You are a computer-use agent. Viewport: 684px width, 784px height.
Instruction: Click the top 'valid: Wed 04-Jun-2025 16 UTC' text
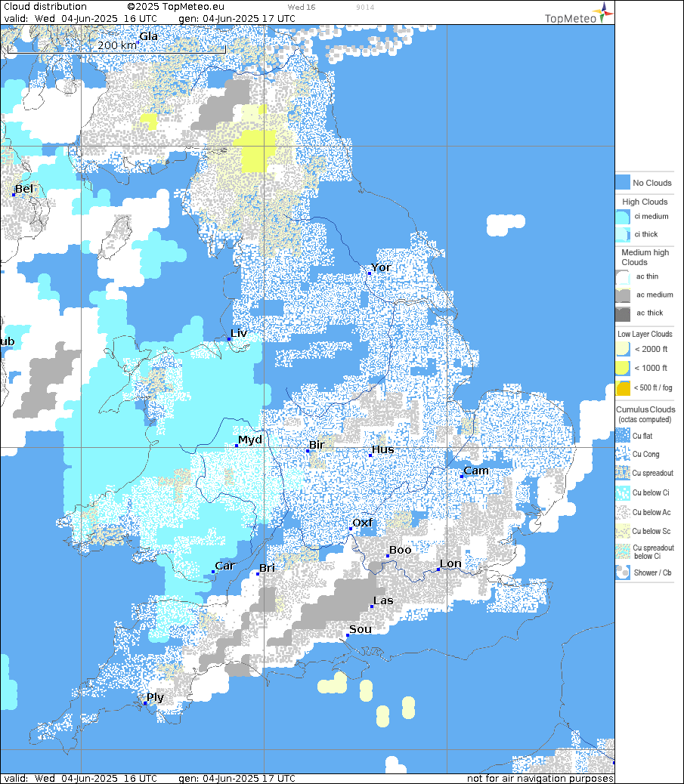81,18
